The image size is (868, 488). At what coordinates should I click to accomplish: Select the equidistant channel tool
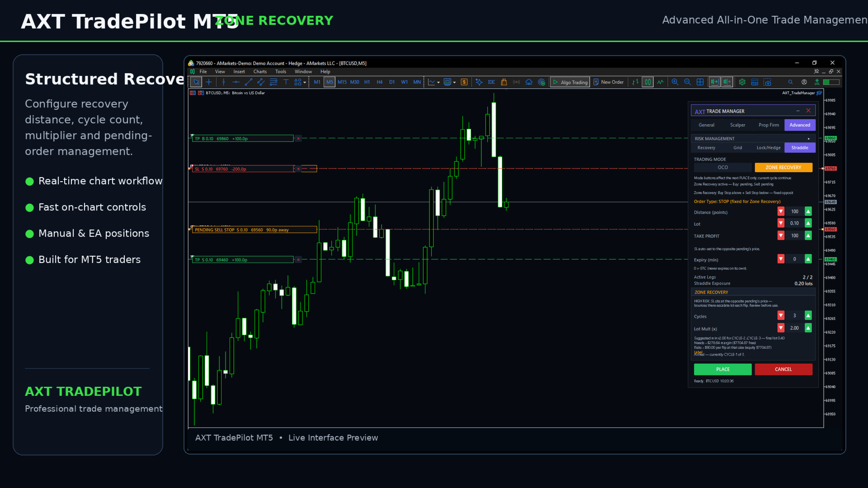[261, 82]
